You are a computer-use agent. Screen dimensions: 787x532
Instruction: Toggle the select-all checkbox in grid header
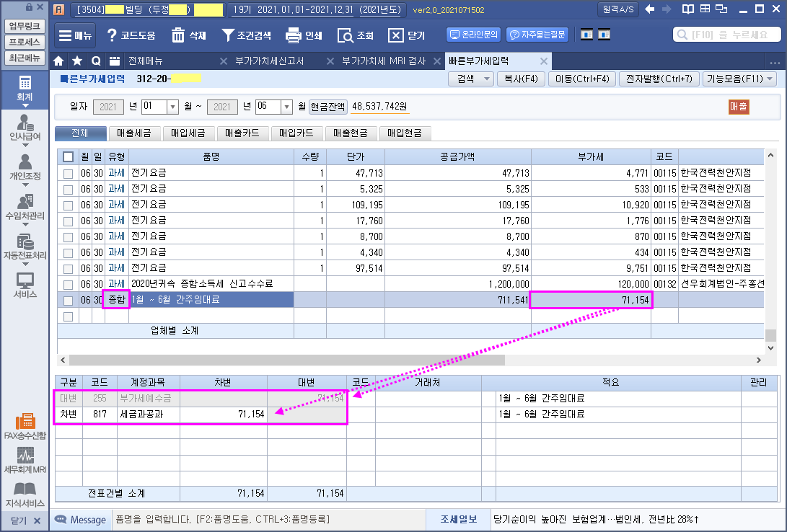point(68,156)
